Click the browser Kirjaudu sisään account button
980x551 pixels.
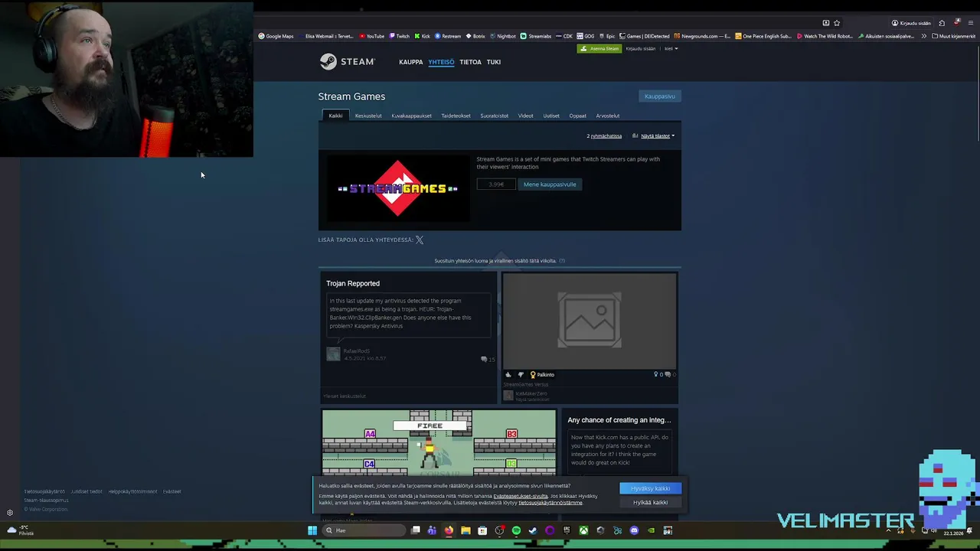(x=911, y=23)
